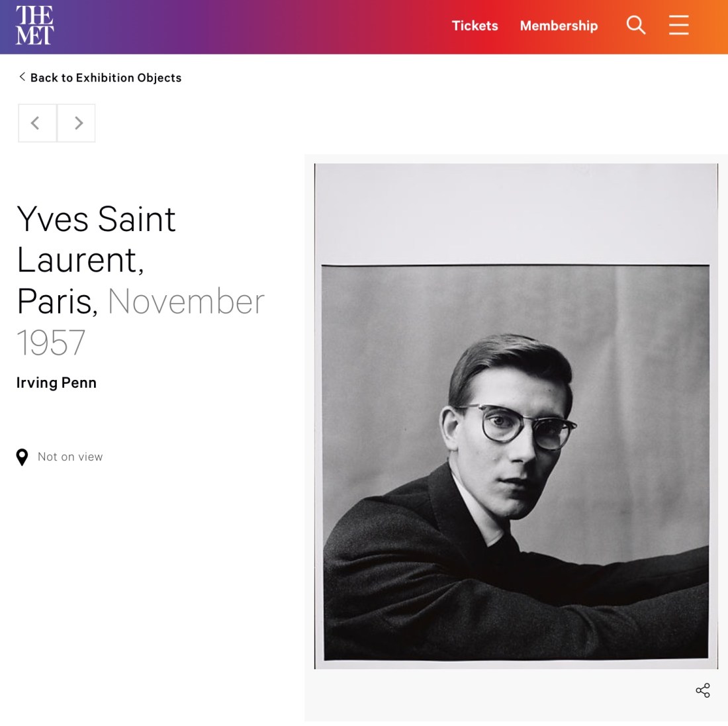
Task: Go to the previous exhibition object arrow
Action: pos(37,123)
